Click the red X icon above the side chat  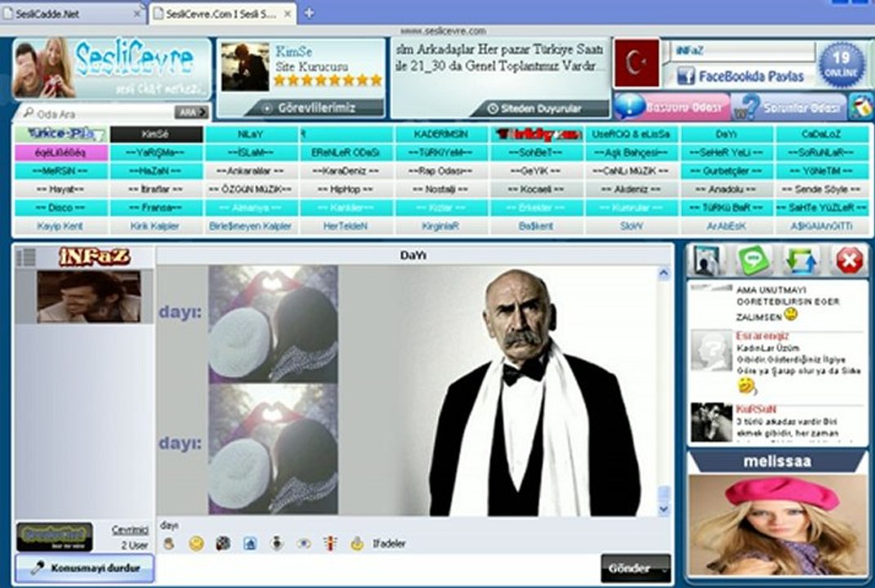click(849, 261)
